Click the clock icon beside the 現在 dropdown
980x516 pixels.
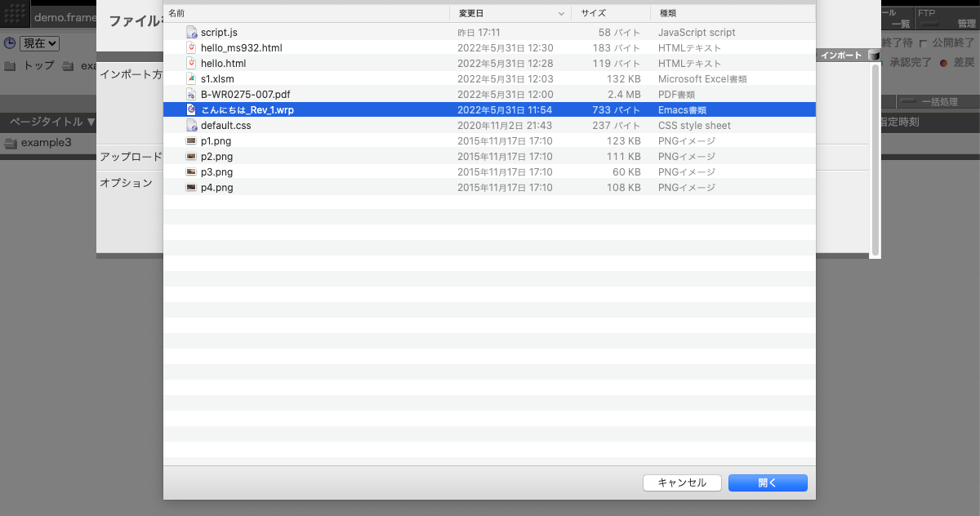point(10,42)
